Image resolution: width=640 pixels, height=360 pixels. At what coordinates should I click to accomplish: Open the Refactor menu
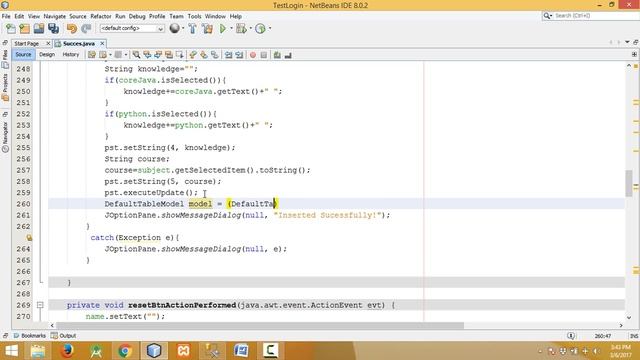[100, 16]
